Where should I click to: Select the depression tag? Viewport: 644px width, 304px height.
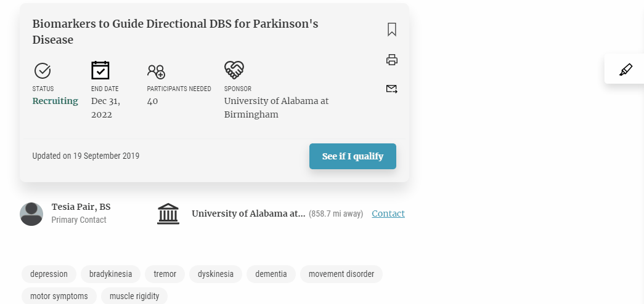pos(49,274)
